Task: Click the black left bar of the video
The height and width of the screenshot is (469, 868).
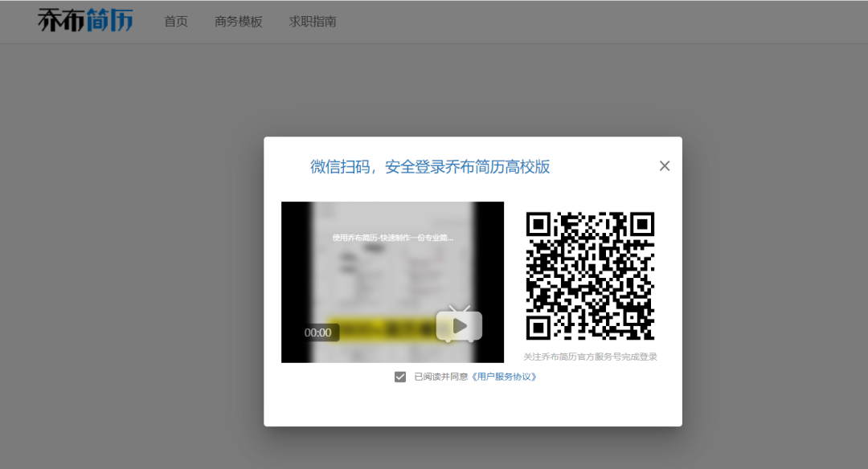Action: click(294, 281)
